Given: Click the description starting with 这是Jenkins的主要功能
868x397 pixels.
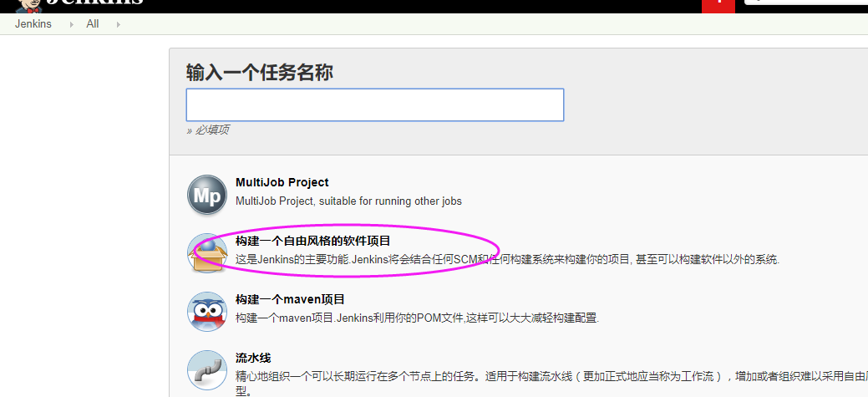Looking at the screenshot, I should coord(508,259).
